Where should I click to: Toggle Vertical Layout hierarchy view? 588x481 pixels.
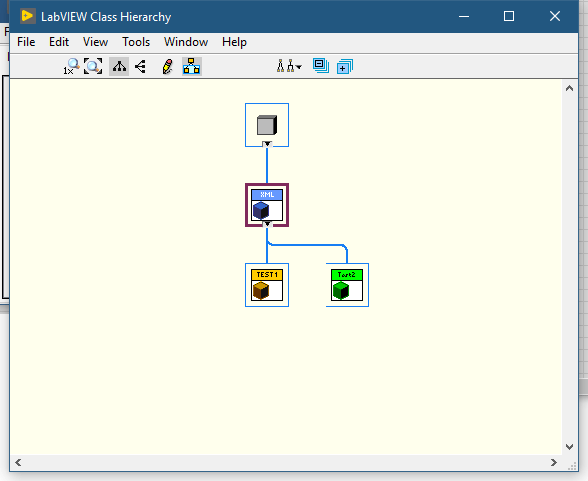[119, 67]
